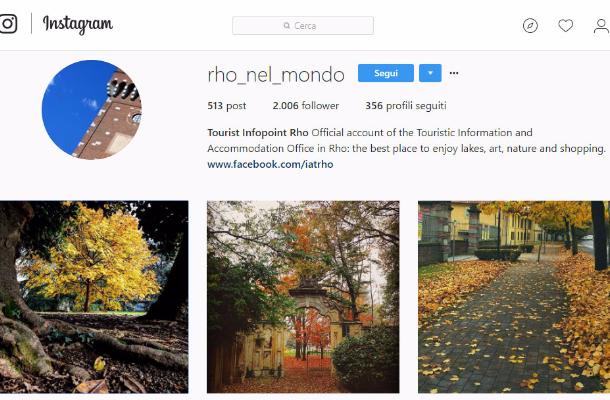
Task: Click the 513 post count
Action: coord(227,106)
